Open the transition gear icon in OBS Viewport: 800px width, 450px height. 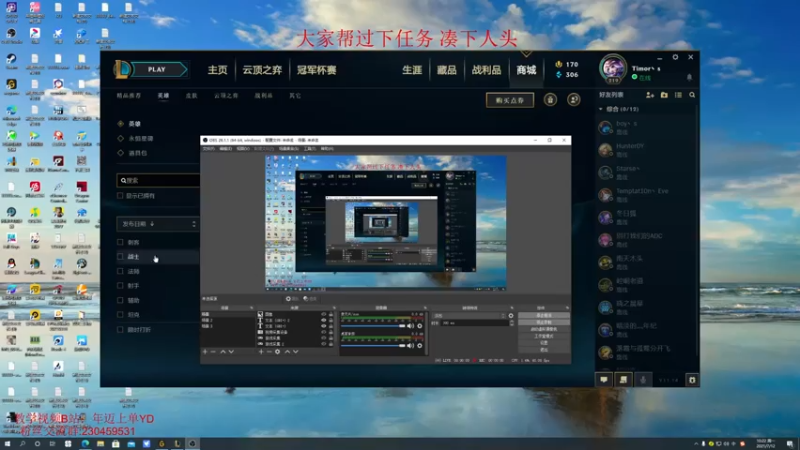511,316
